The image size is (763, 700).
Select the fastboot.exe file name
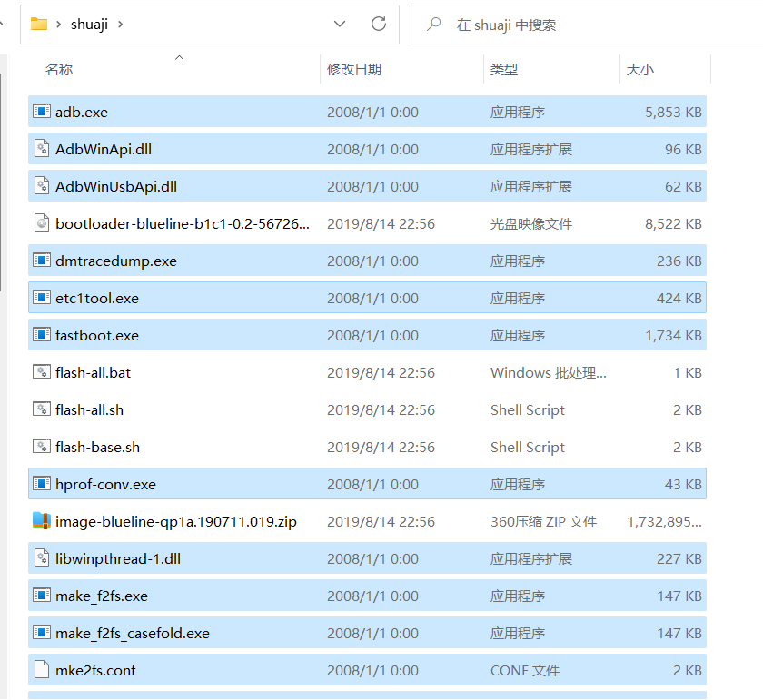point(97,336)
